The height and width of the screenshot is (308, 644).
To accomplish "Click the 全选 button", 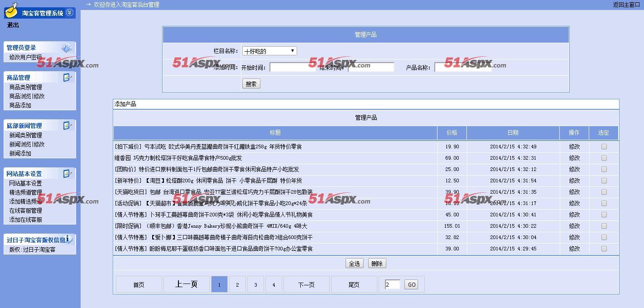I will pyautogui.click(x=354, y=264).
